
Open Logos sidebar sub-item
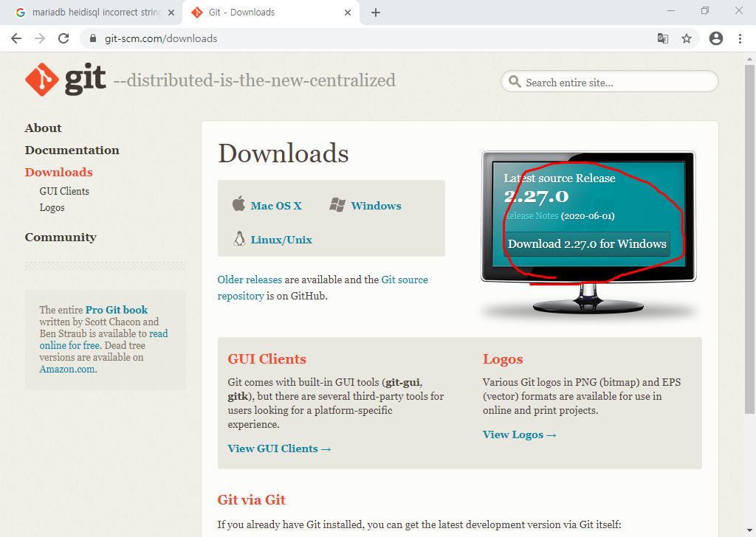[52, 207]
